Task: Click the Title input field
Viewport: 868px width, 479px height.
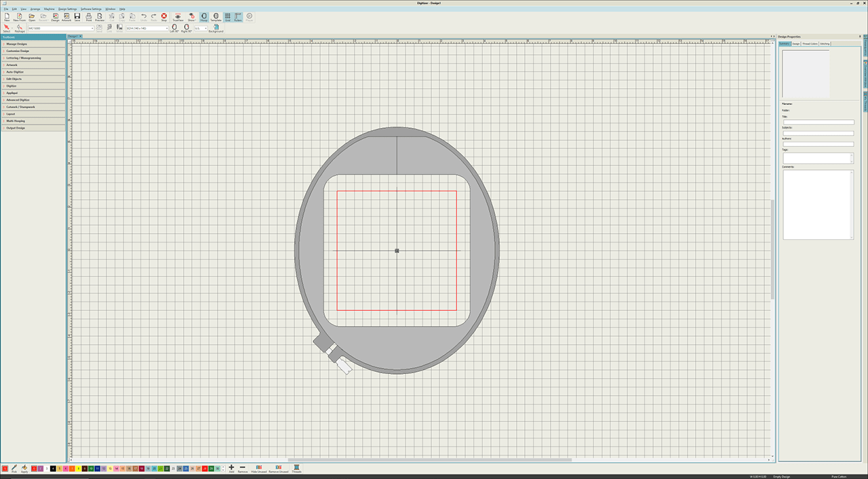Action: coord(818,122)
